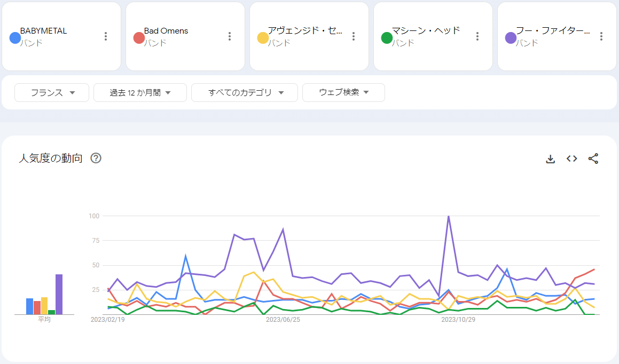Click the yellow アヴェンジド・セ... color dot
Viewport: 619px width, 364px height.
coord(263,38)
